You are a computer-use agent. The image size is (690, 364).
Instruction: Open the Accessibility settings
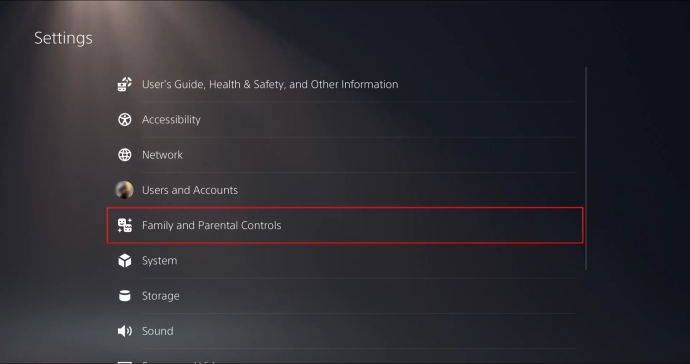345,119
